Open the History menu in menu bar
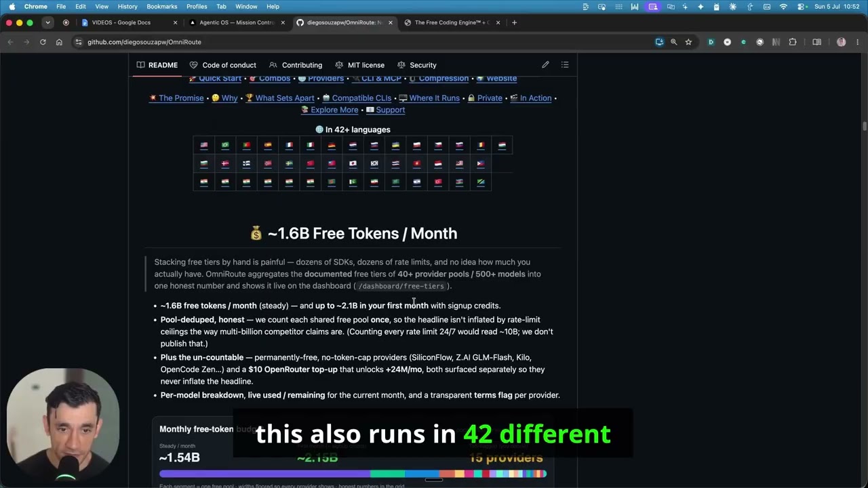The width and height of the screenshot is (868, 488). coord(127,6)
